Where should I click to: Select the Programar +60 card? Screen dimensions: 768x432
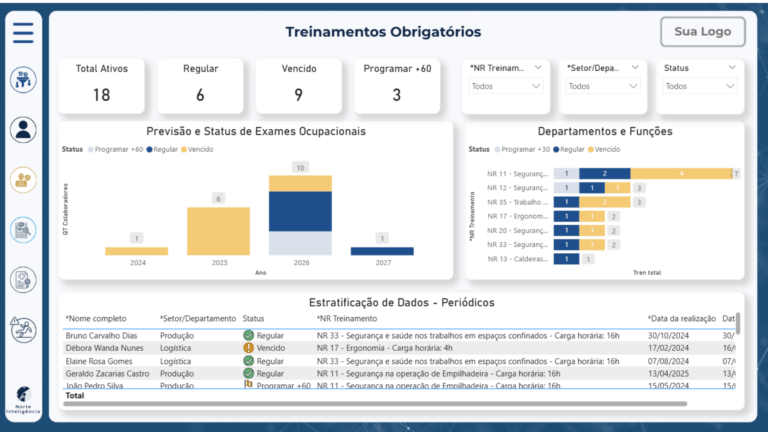click(x=397, y=86)
